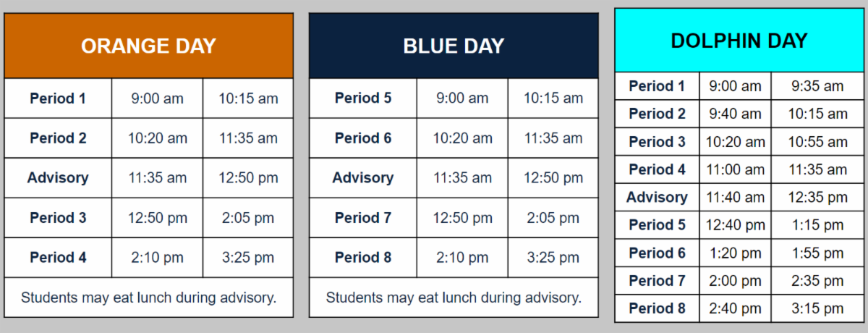The width and height of the screenshot is (868, 333).
Task: Click the lunch note under Orange Day schedule
Action: [148, 298]
